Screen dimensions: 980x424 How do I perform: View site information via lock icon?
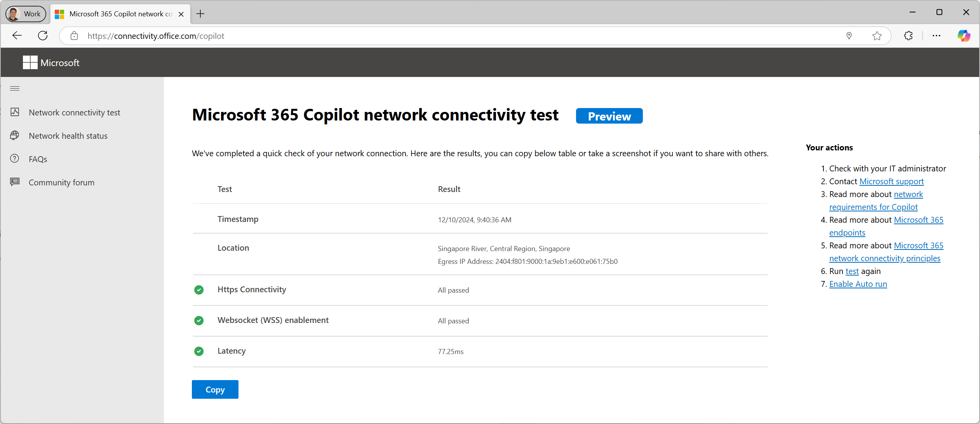[x=74, y=36]
